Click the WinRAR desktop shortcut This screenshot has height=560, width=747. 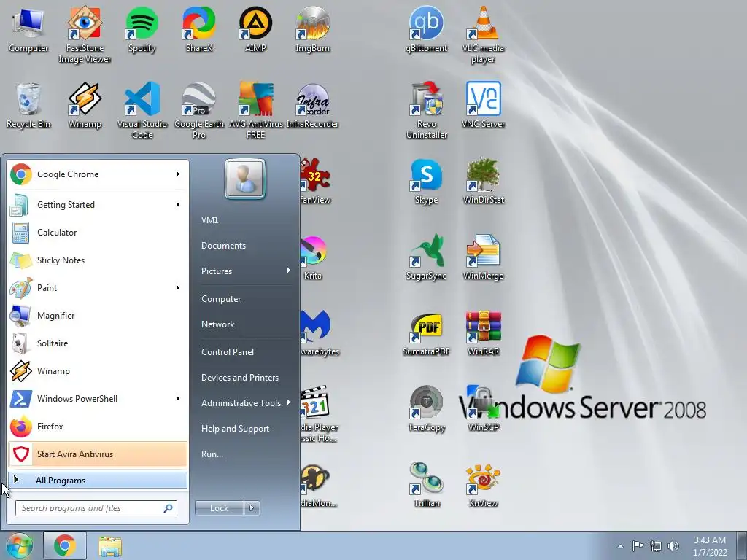pyautogui.click(x=483, y=333)
